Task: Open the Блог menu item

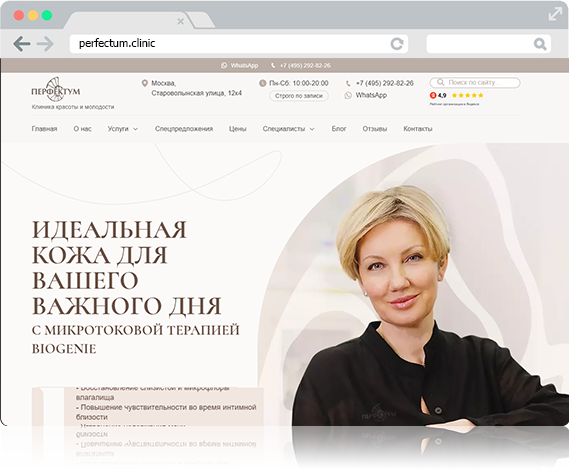Action: point(339,129)
